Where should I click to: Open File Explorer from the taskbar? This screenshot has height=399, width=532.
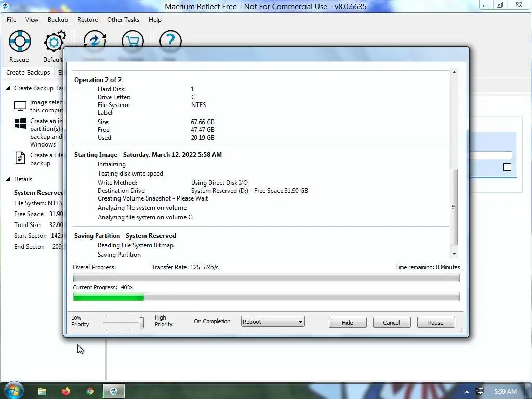[42, 391]
